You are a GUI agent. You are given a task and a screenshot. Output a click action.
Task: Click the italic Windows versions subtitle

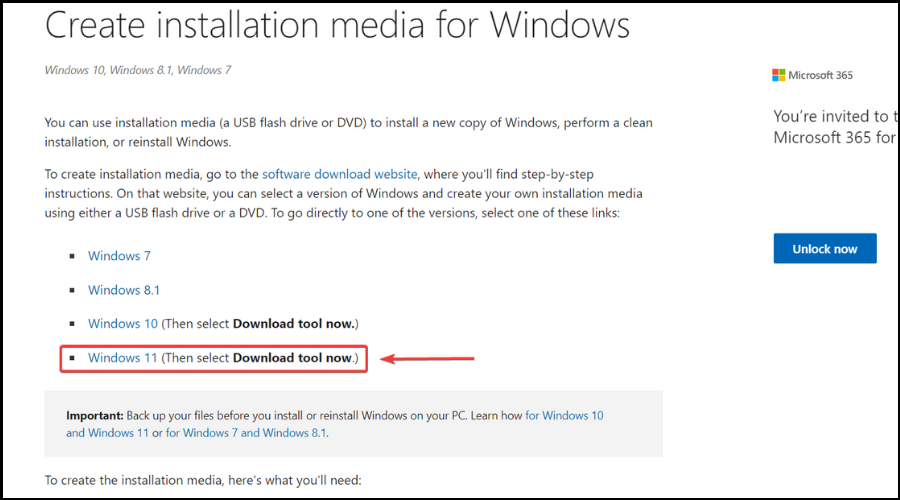click(138, 70)
